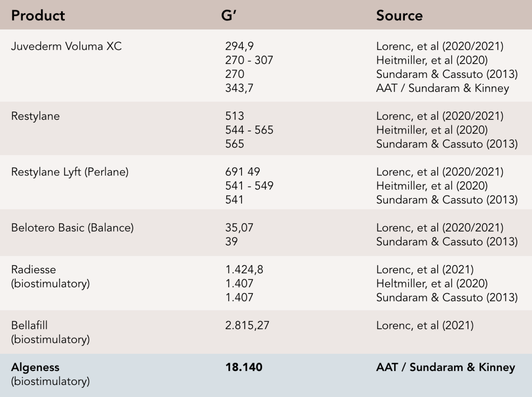Select the 343,7 G' value
532x397 pixels.
point(239,88)
